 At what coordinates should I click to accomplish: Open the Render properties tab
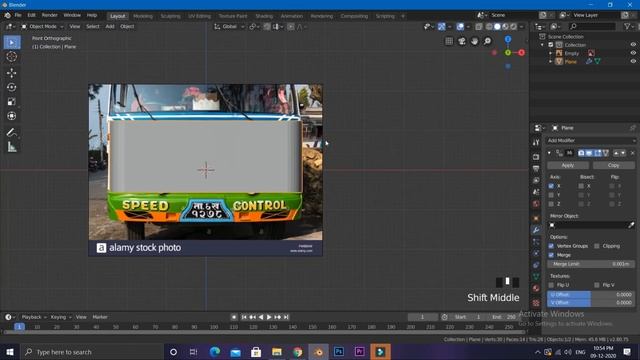pos(536,157)
